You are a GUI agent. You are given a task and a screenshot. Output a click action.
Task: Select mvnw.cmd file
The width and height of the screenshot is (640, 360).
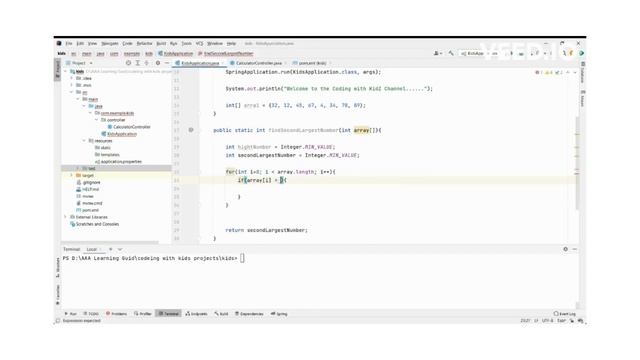tap(89, 203)
